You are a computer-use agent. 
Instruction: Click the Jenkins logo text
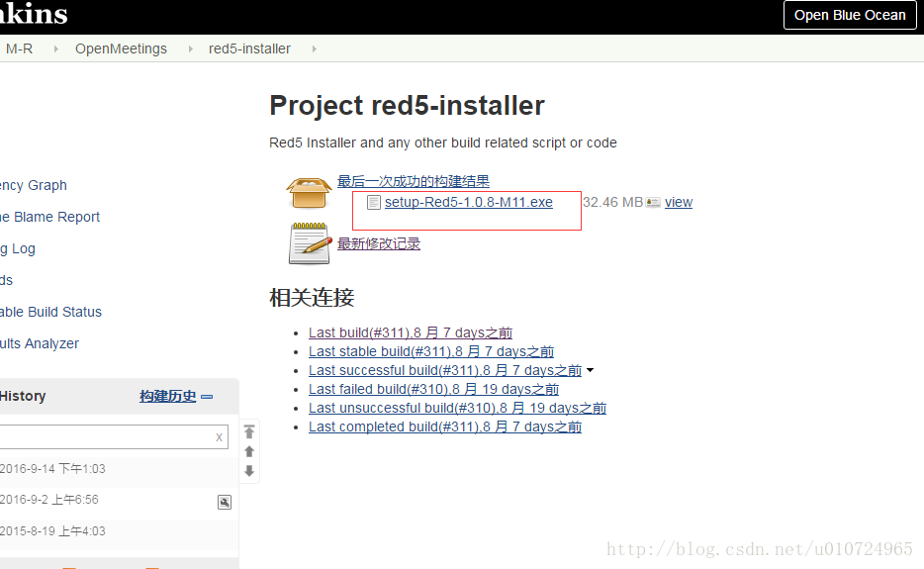[34, 14]
